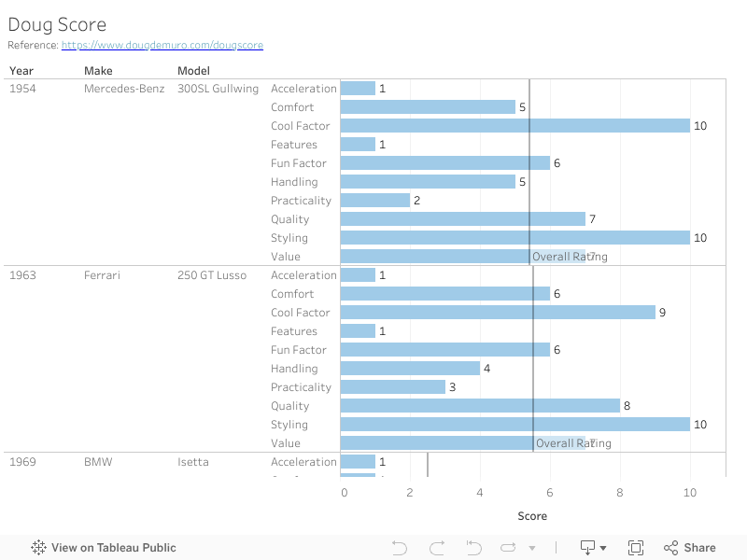Select the Model column header
747x560 pixels.
(193, 71)
